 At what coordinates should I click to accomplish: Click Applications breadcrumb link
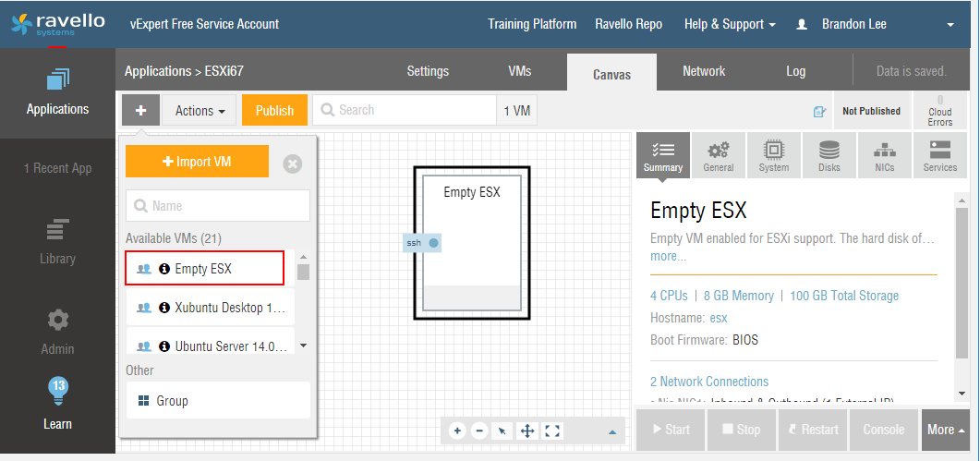pos(158,71)
